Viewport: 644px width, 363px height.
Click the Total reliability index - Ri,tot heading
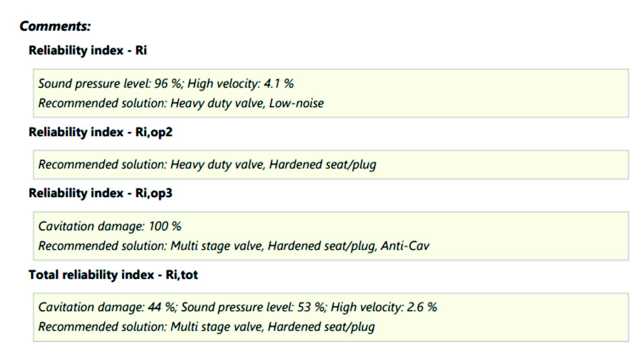click(x=113, y=275)
